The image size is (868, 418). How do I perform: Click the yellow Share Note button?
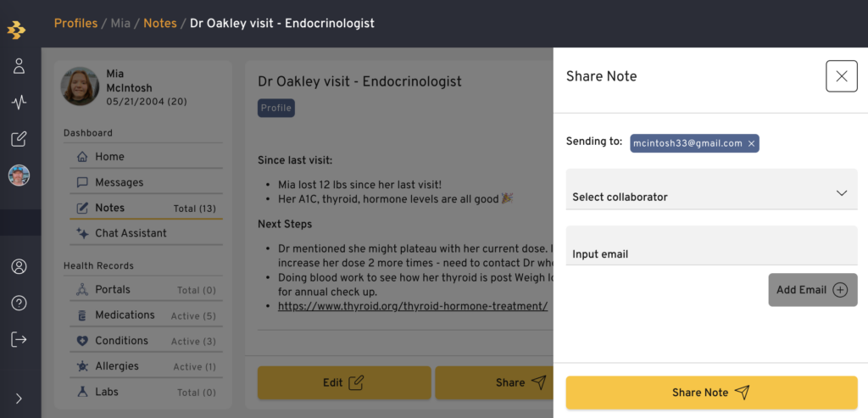point(711,393)
